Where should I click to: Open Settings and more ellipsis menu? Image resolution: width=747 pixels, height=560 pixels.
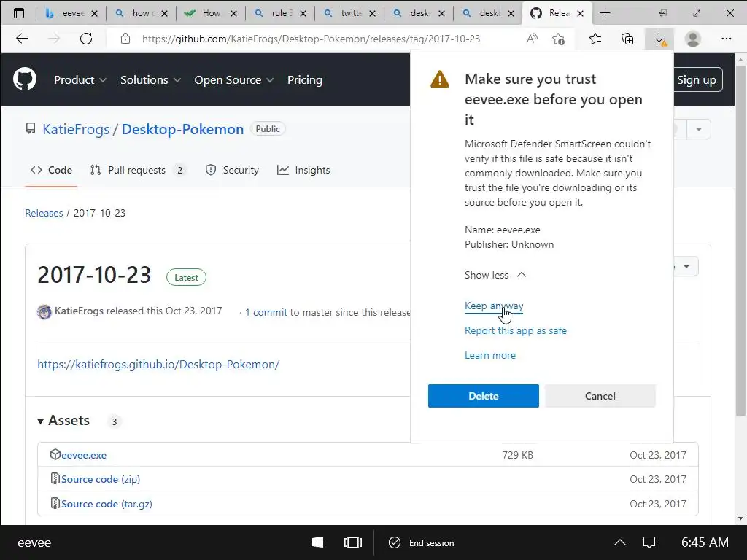pyautogui.click(x=726, y=39)
